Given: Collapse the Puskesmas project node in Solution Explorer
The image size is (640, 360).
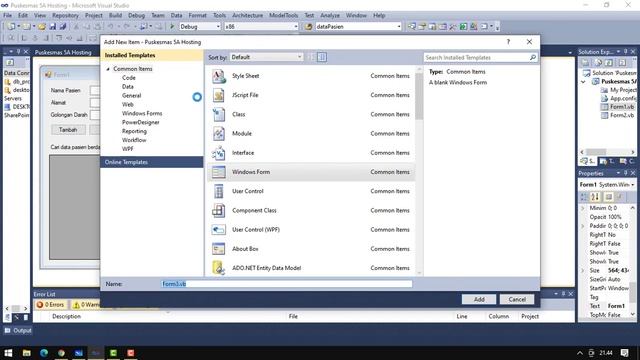Looking at the screenshot, I should [583, 82].
